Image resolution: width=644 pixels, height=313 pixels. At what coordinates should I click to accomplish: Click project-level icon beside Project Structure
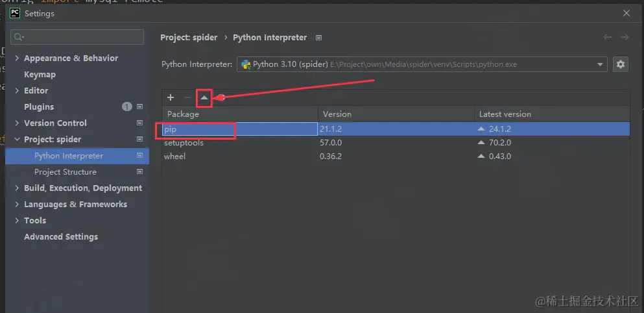(x=139, y=171)
